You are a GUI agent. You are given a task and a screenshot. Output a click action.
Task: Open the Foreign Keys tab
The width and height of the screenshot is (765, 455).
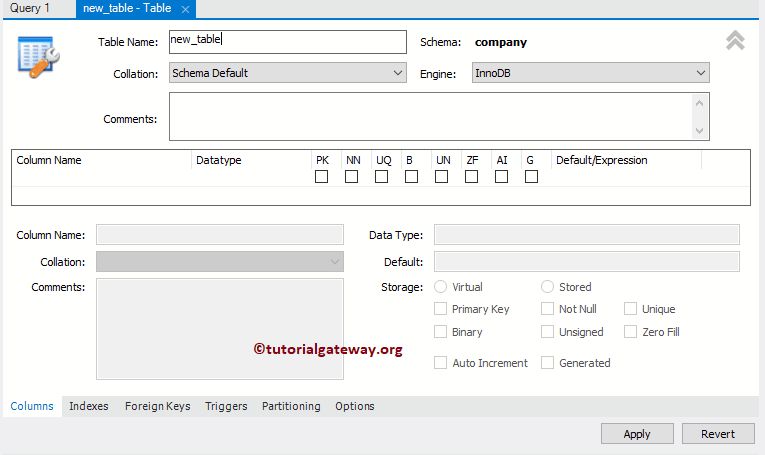point(158,406)
